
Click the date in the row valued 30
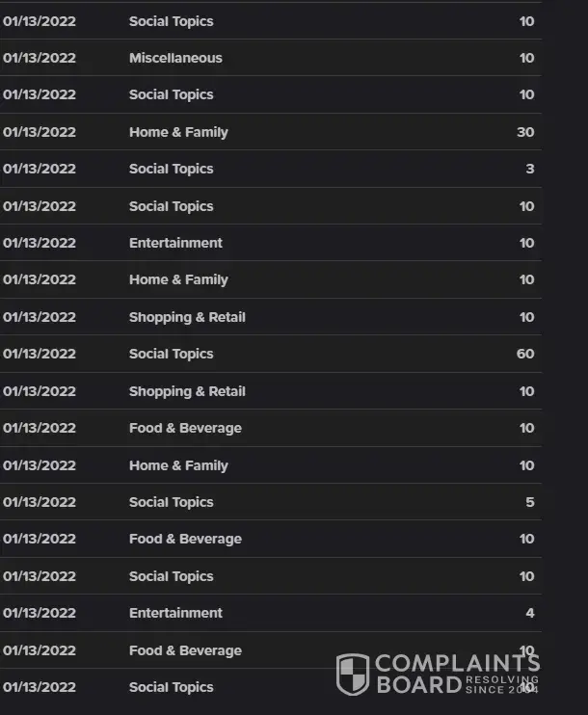[x=40, y=132]
